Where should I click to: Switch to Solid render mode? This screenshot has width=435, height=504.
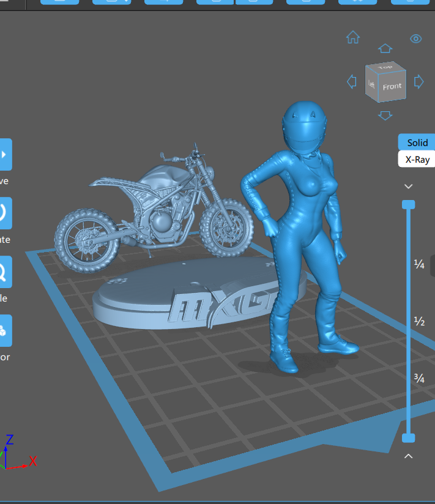[x=417, y=143]
